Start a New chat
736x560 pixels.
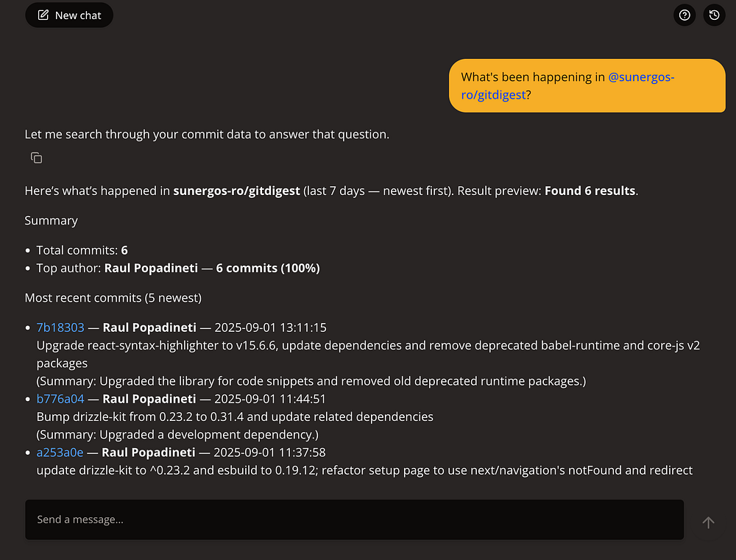pos(69,15)
